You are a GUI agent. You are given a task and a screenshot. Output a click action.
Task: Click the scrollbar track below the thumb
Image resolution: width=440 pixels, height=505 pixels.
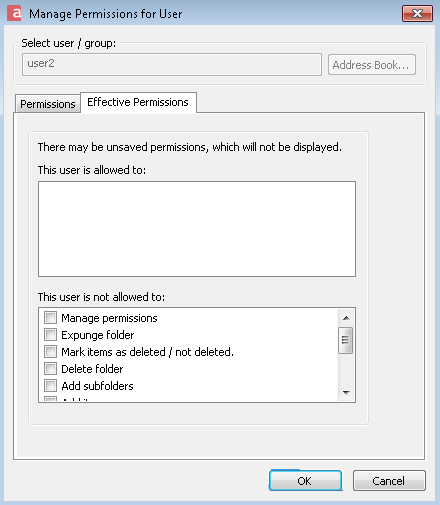click(x=346, y=369)
